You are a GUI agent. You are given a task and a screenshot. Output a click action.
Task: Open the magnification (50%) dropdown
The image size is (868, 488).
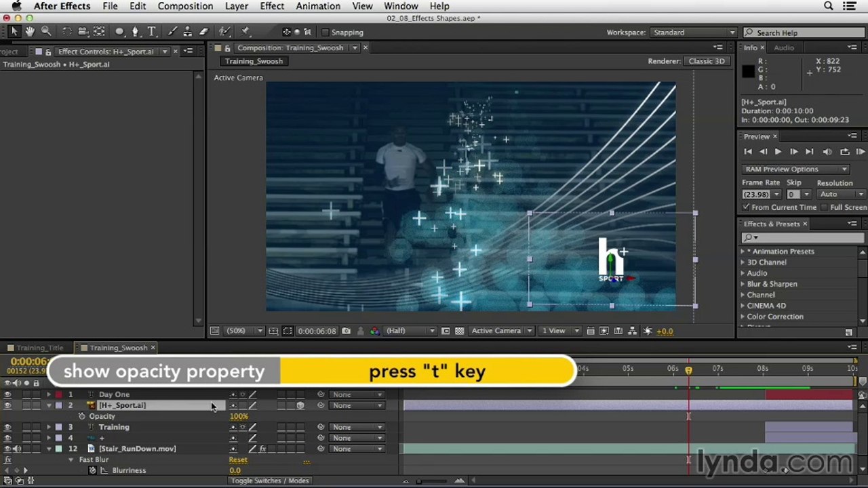coord(244,331)
